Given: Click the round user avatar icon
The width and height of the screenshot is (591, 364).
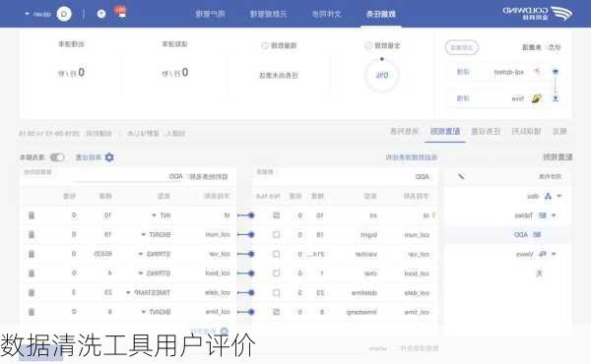Looking at the screenshot, I should [x=64, y=14].
